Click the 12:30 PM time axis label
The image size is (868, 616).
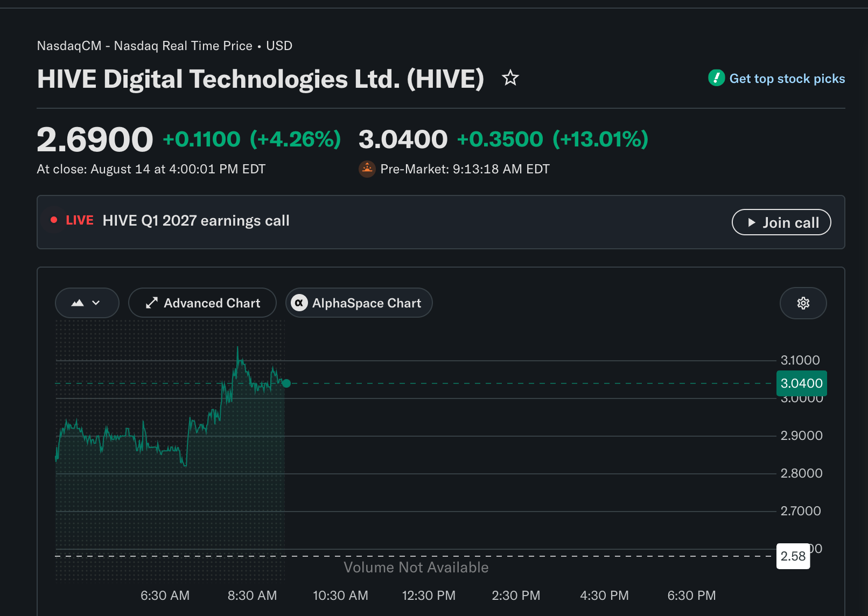point(429,596)
